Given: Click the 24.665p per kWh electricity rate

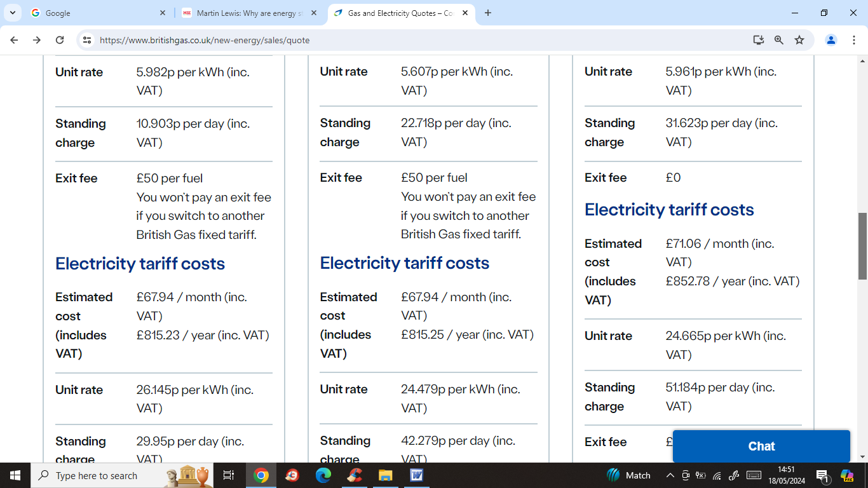Looking at the screenshot, I should point(726,345).
